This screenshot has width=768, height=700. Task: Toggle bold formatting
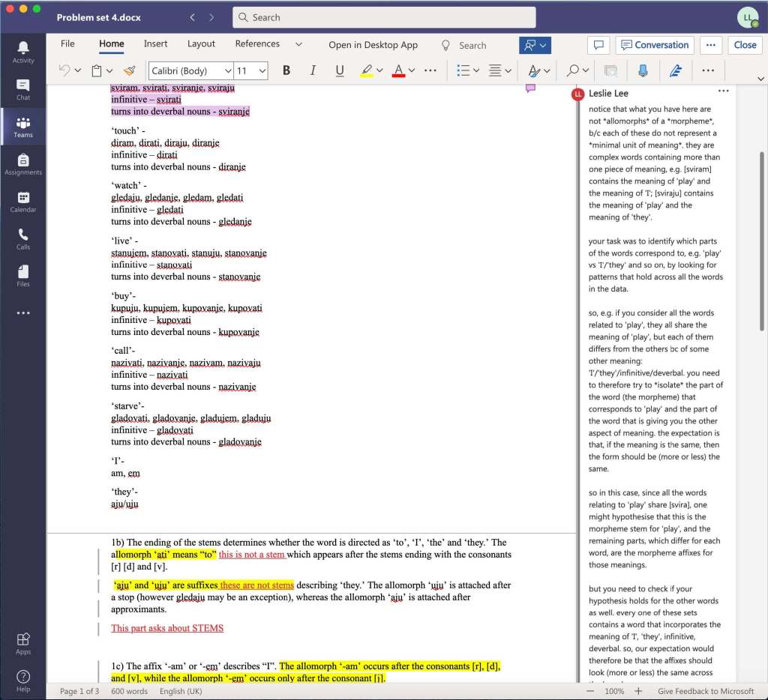pos(286,70)
